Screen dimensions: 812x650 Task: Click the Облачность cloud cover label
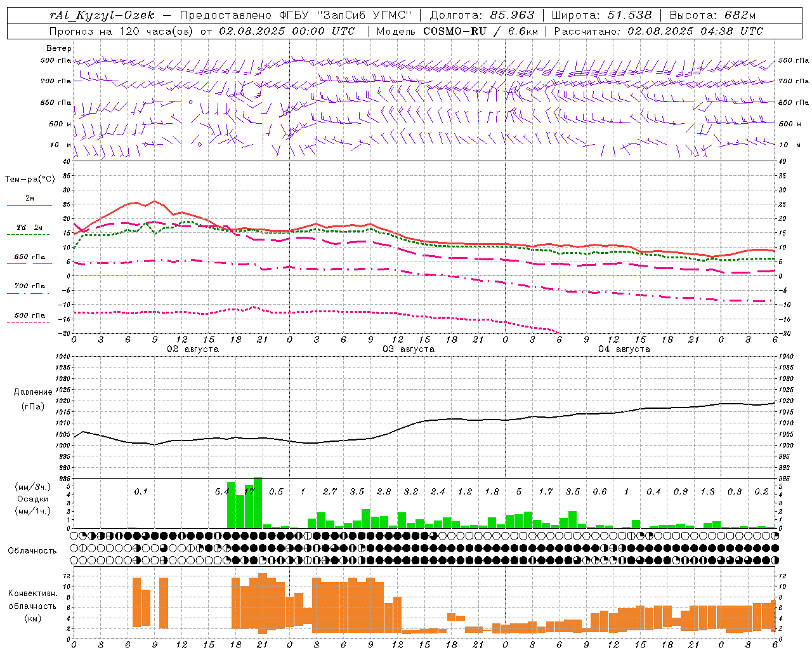point(32,550)
